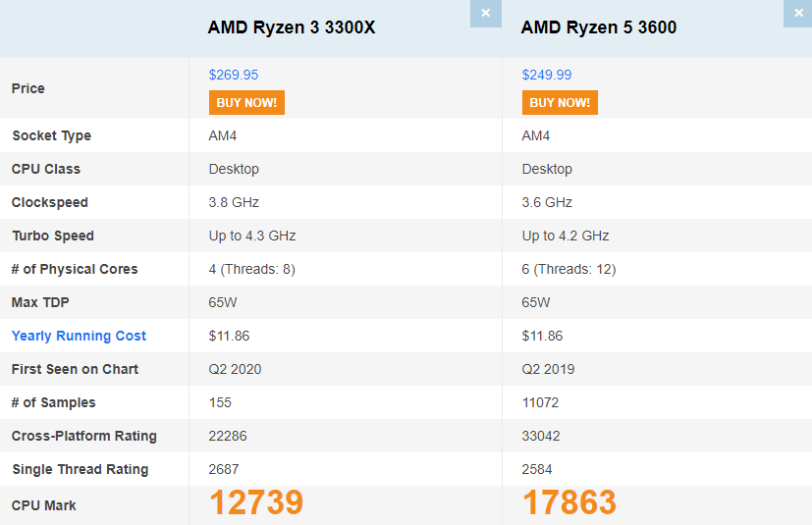This screenshot has width=812, height=525.
Task: Select the 3.6 GHz clockspeed value
Action: click(547, 202)
